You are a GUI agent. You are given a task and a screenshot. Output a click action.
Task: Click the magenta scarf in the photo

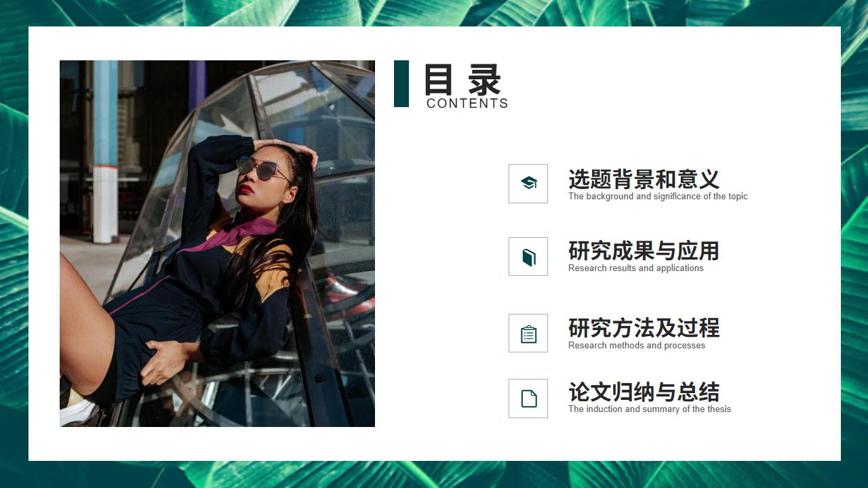[234, 234]
